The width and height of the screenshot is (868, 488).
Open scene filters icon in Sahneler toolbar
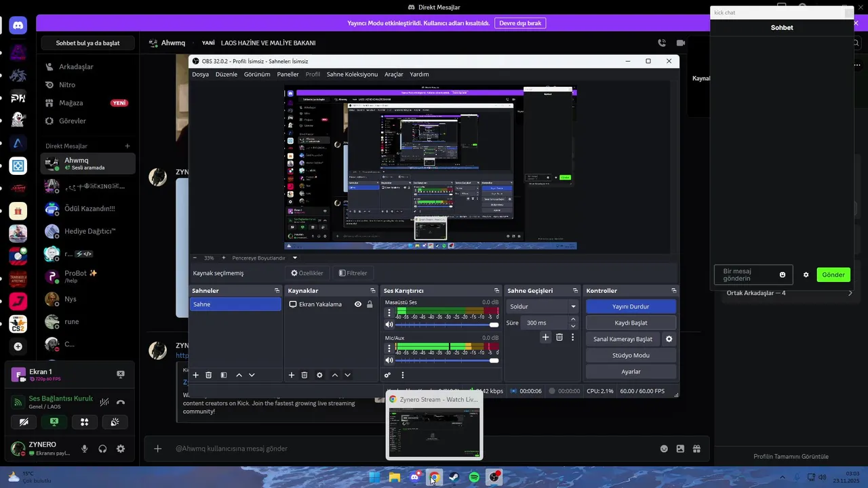coord(223,375)
